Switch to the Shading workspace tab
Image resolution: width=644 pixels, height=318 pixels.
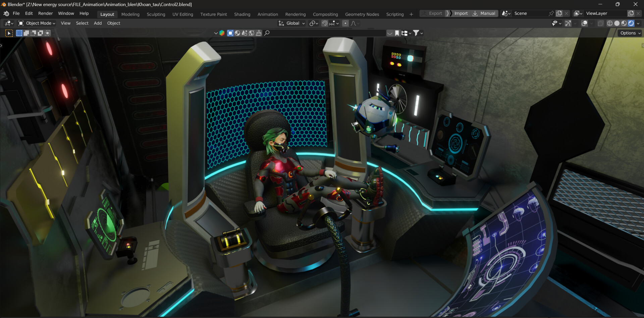pyautogui.click(x=242, y=14)
